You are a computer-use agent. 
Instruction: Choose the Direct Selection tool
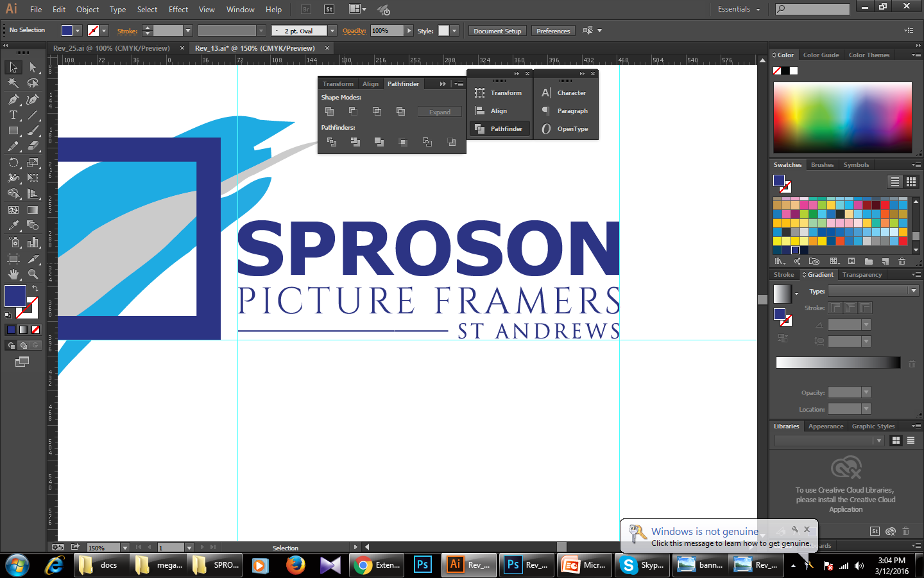click(33, 67)
